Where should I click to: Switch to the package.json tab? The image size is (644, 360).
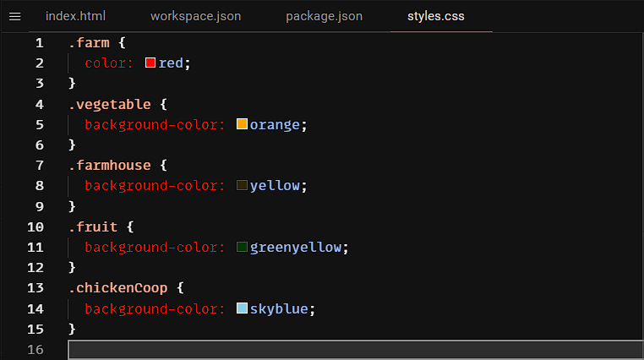[324, 16]
